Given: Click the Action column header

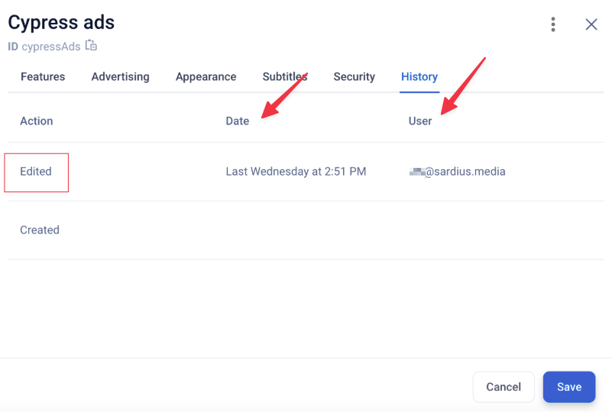Looking at the screenshot, I should click(x=36, y=121).
